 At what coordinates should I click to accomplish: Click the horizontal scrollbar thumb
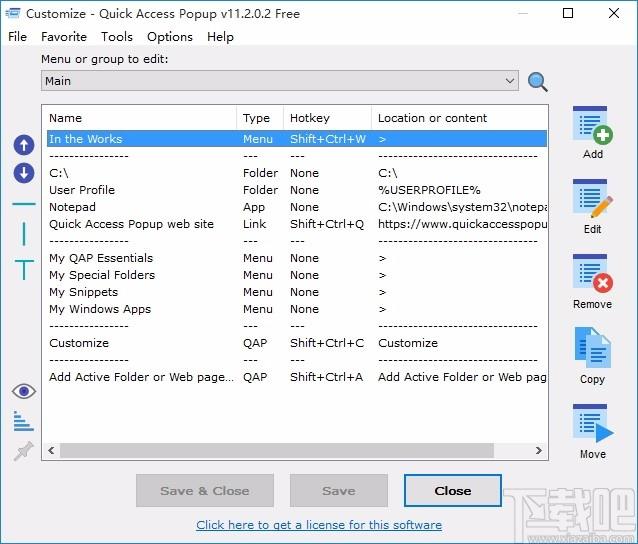(277, 450)
